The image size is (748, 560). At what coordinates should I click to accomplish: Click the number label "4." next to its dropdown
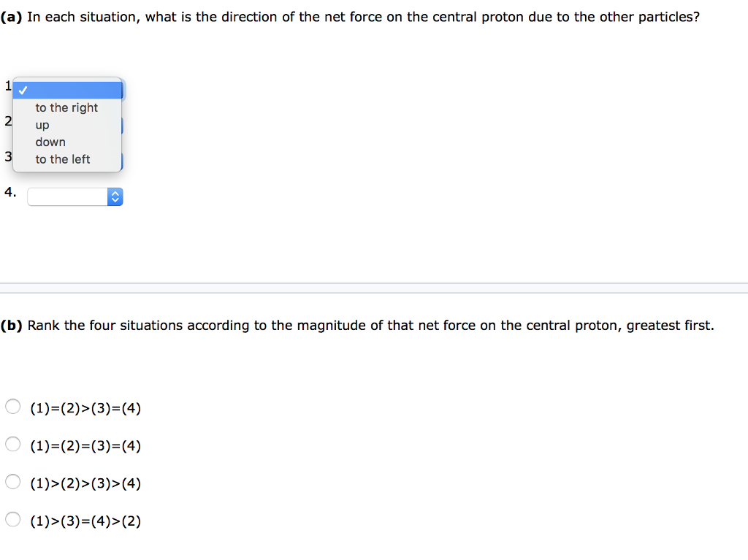pos(9,192)
